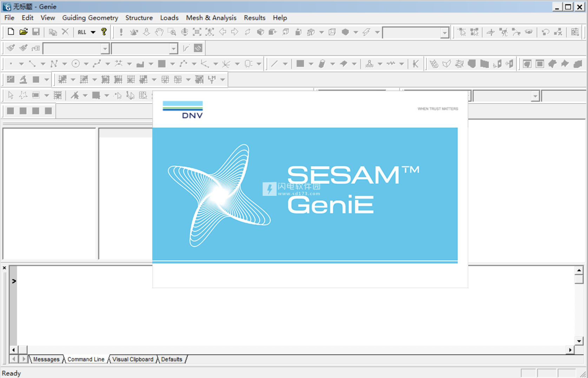Expand the Guide Point tool dropdown arrow
This screenshot has height=378, width=588.
21,64
